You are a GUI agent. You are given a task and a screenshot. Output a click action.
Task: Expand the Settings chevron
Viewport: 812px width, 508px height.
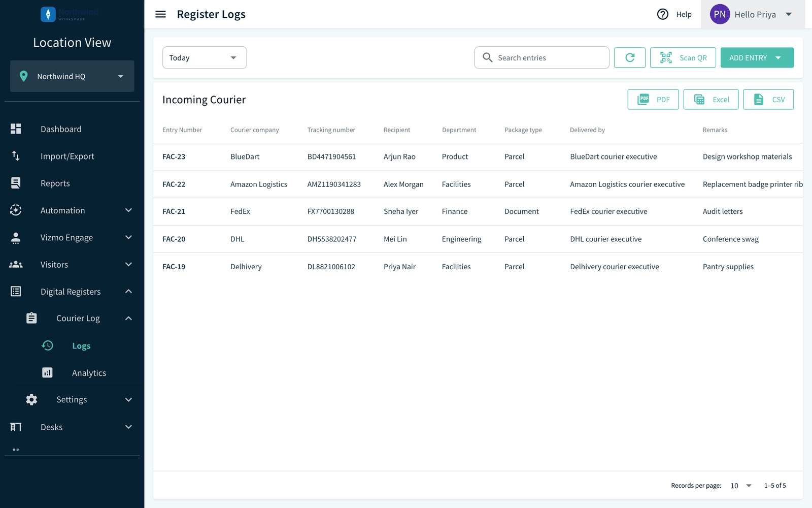click(128, 400)
